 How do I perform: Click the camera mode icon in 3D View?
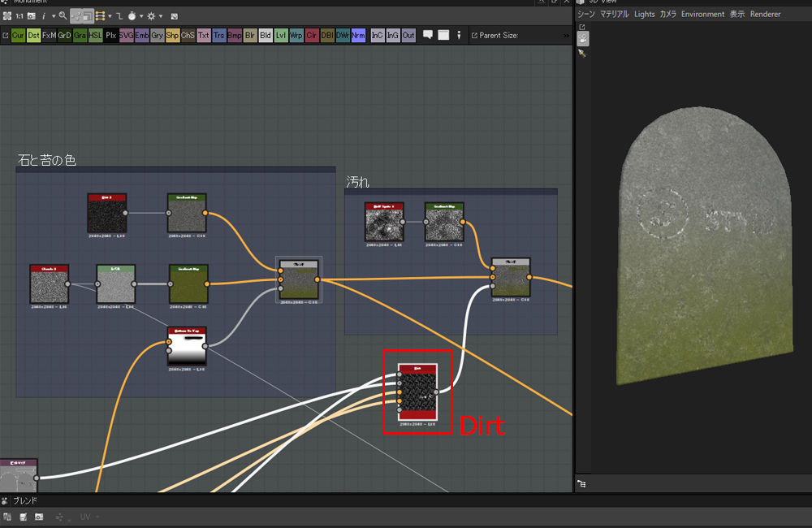pos(583,38)
